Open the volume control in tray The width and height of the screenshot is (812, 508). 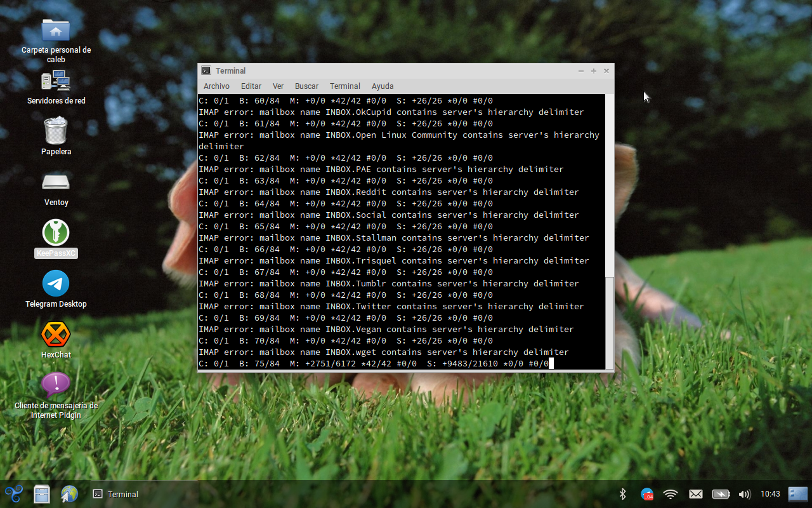click(745, 494)
